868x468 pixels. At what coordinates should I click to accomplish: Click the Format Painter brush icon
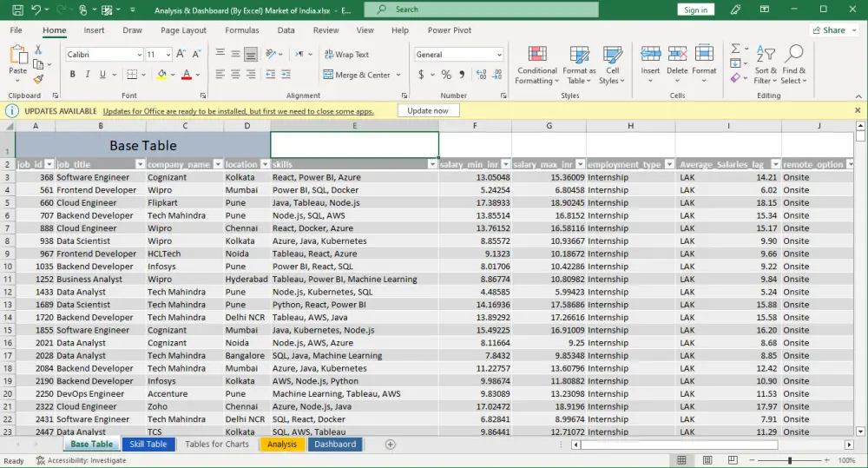(x=38, y=80)
